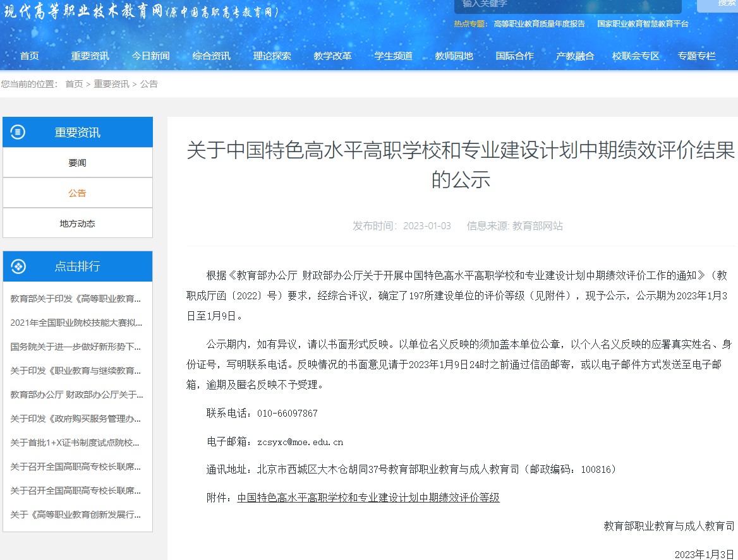Open ranking item 关于《高等职业教育创新发展行

tap(76, 515)
